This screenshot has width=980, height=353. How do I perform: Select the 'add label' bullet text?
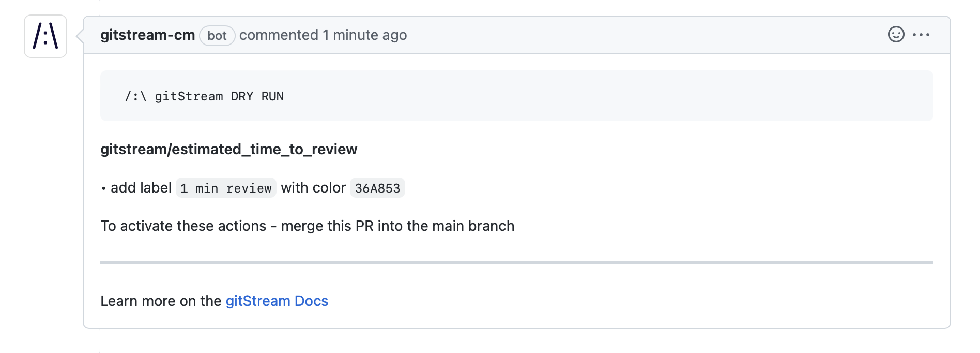click(x=141, y=187)
